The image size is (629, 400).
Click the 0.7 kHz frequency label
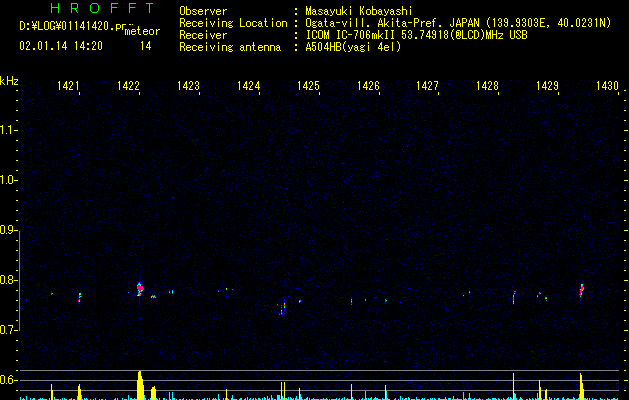pos(8,330)
